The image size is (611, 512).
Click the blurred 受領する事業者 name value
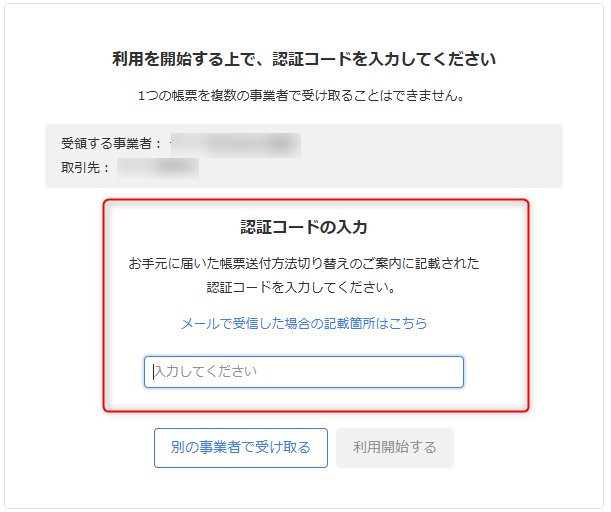click(235, 145)
